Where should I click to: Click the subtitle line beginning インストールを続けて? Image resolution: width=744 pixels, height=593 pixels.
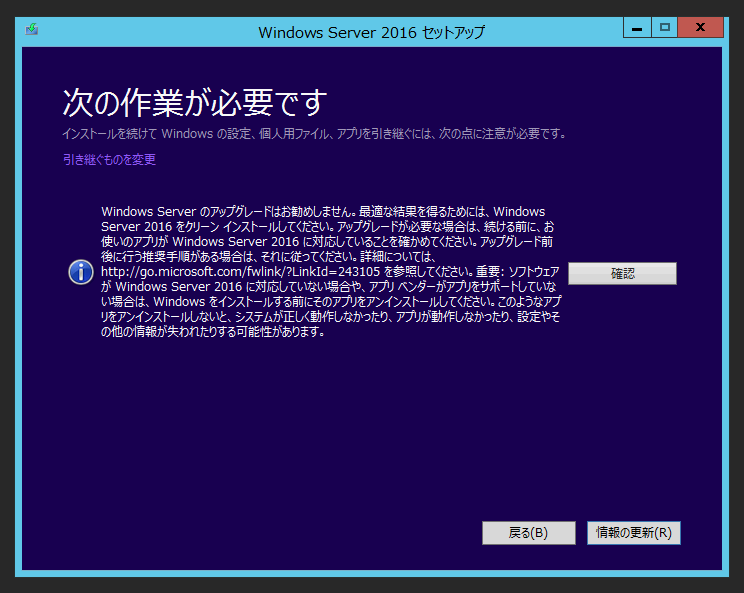314,134
